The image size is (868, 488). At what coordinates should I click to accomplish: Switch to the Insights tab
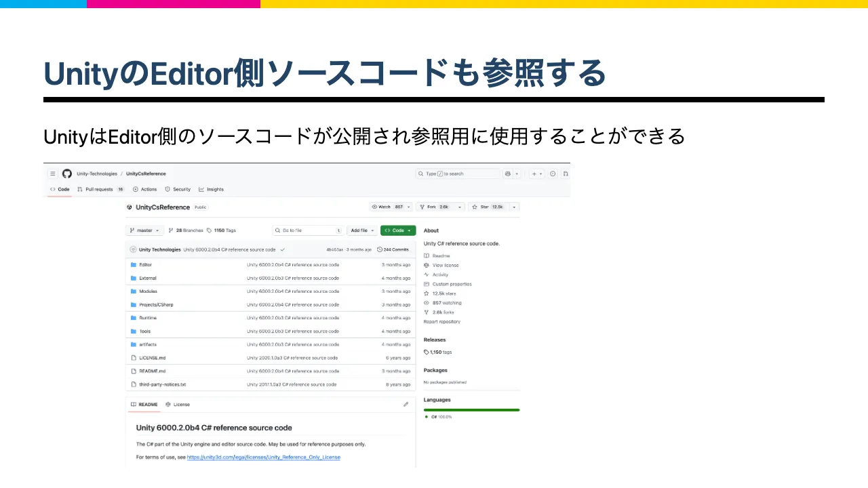point(212,189)
